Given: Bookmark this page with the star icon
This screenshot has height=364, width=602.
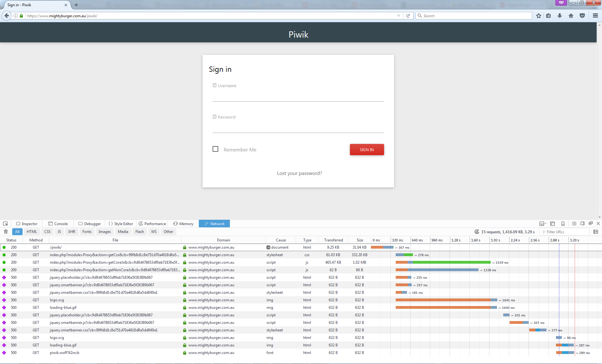Looking at the screenshot, I should point(539,16).
